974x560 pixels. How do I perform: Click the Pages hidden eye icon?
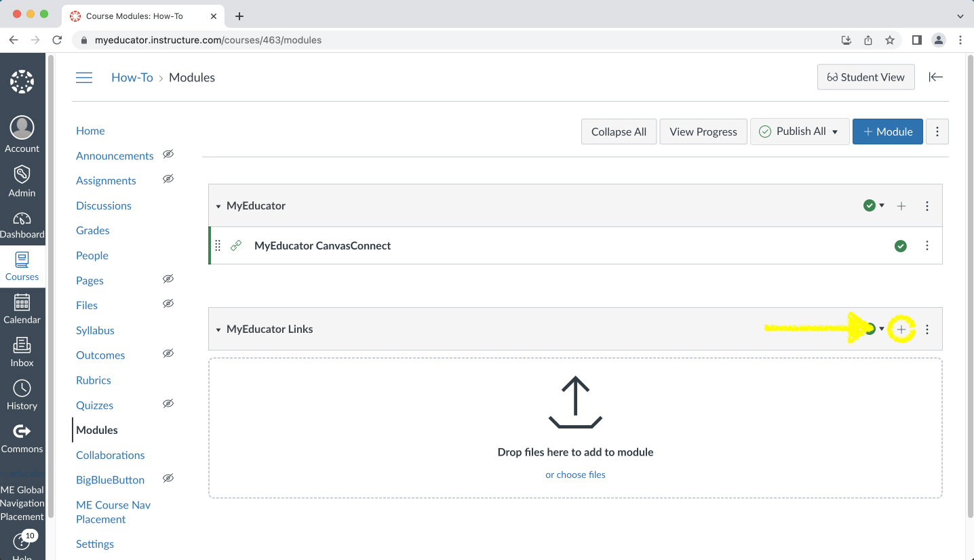[168, 279]
